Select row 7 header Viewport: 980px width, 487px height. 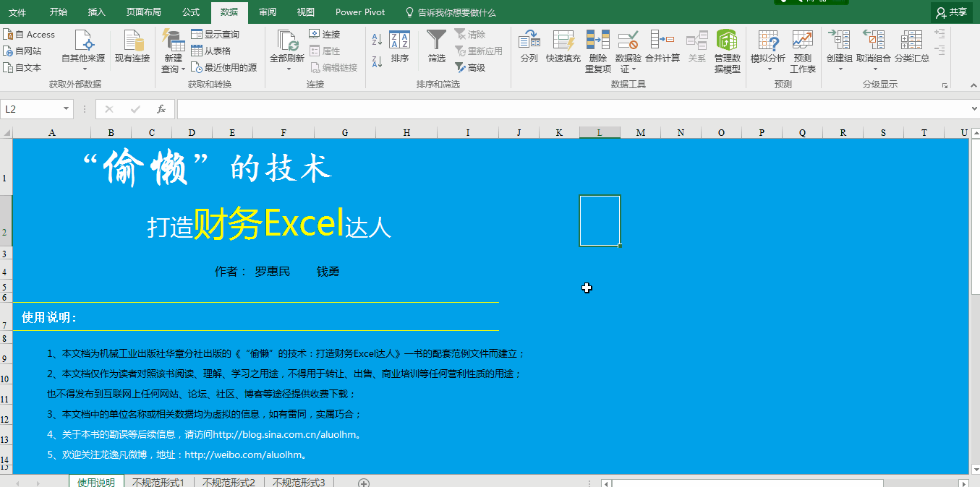(x=6, y=316)
